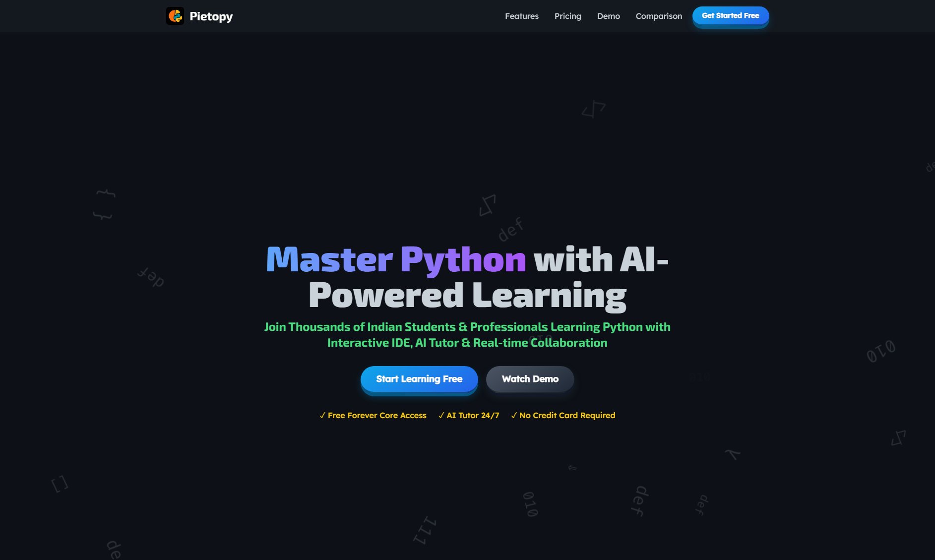Image resolution: width=935 pixels, height=560 pixels.
Task: Click the floating "def" keyword decoration near the headline
Action: (511, 229)
